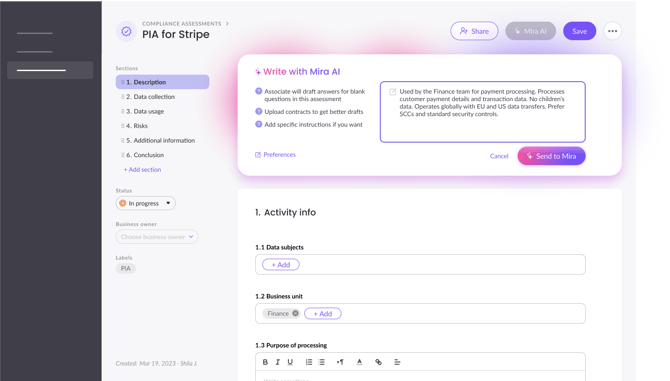Toggle bold formatting in Purpose of processing

coord(265,362)
